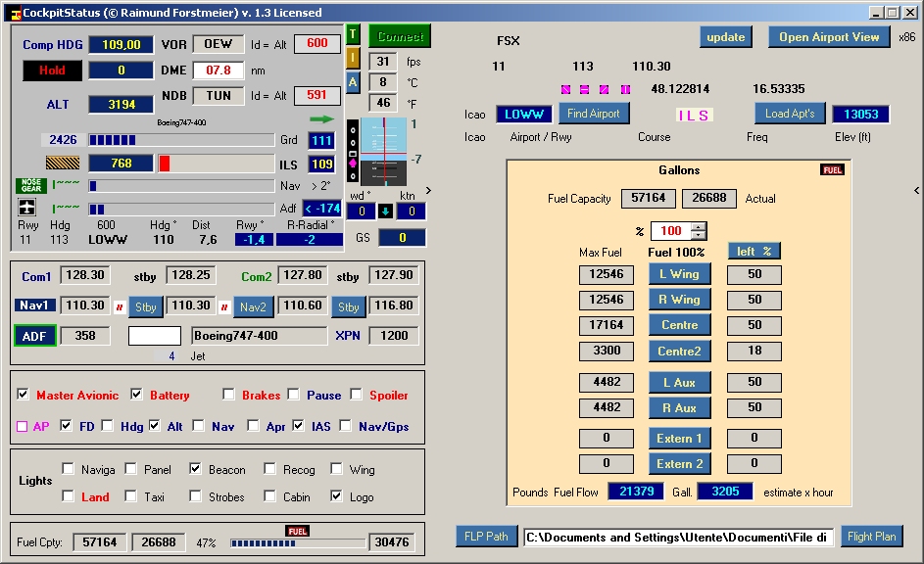The width and height of the screenshot is (924, 564).
Task: Click the Nav2 button
Action: point(253,306)
